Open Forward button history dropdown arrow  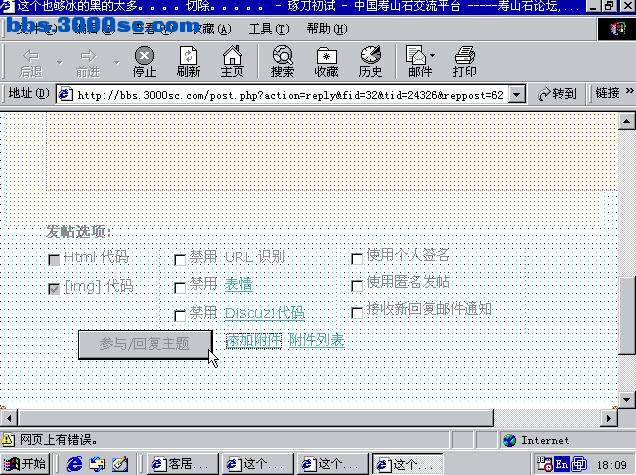pos(116,62)
